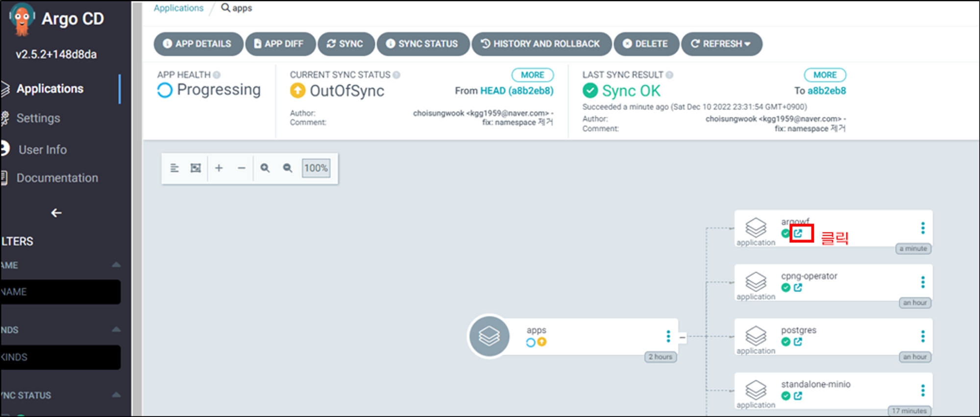Click the CURRENT SYNC STATUS help icon
980x417 pixels.
(x=396, y=75)
